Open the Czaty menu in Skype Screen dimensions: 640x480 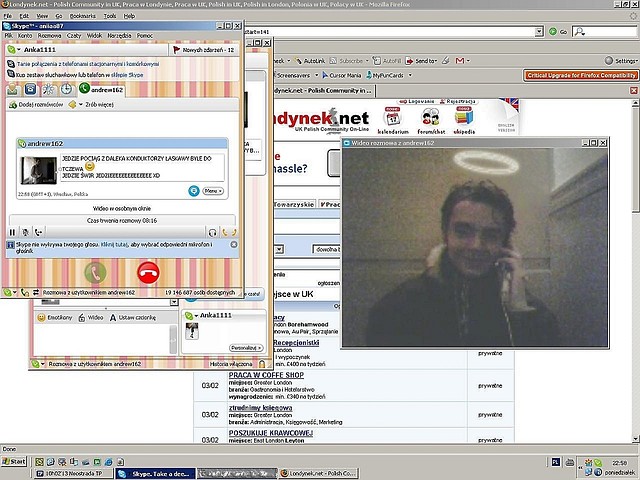click(x=74, y=36)
